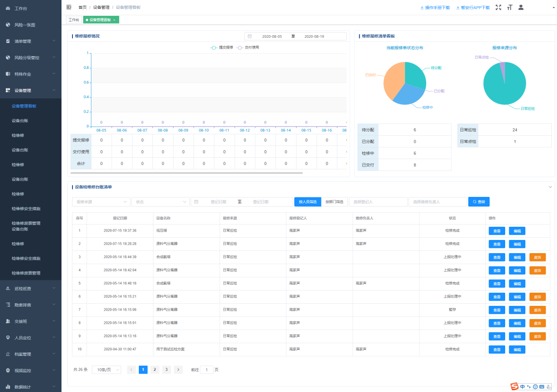Click the 风险一张图 globe icon in sidebar
Viewport: 557px width, 392px height.
8,25
